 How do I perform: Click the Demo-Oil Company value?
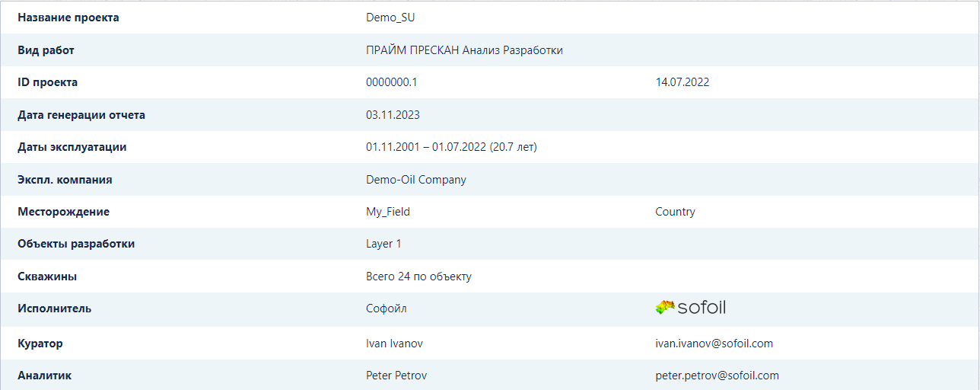click(416, 180)
